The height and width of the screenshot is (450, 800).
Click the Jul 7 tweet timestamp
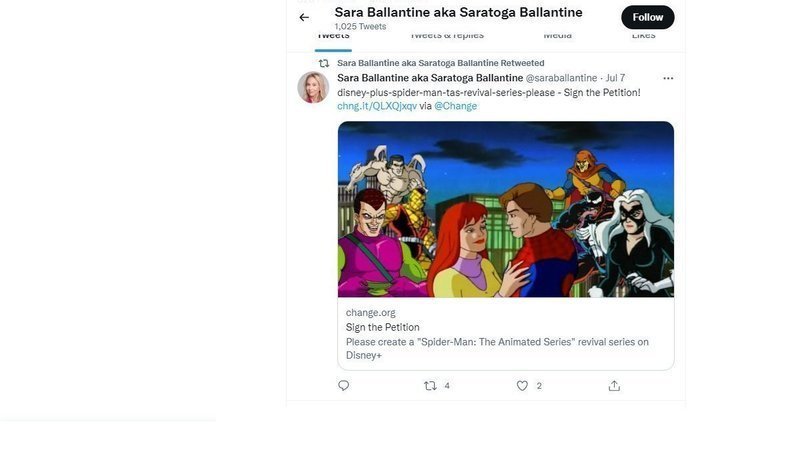pyautogui.click(x=615, y=78)
